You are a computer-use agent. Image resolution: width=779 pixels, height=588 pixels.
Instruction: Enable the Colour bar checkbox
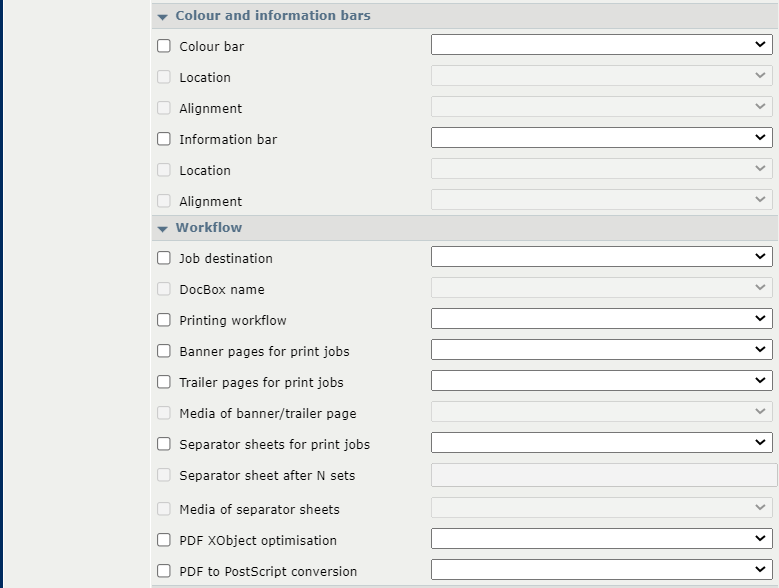click(x=164, y=46)
